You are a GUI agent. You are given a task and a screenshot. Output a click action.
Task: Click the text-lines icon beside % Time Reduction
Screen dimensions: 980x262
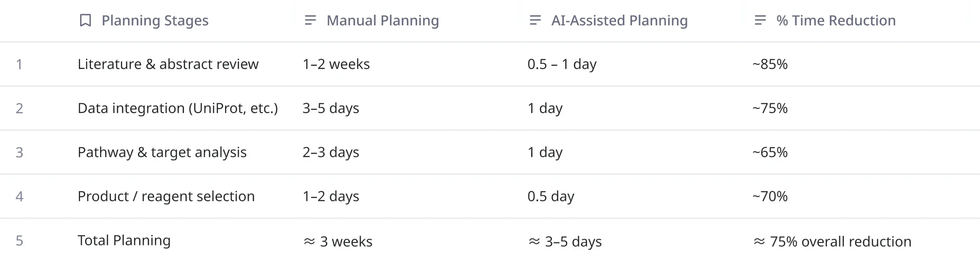coord(760,20)
